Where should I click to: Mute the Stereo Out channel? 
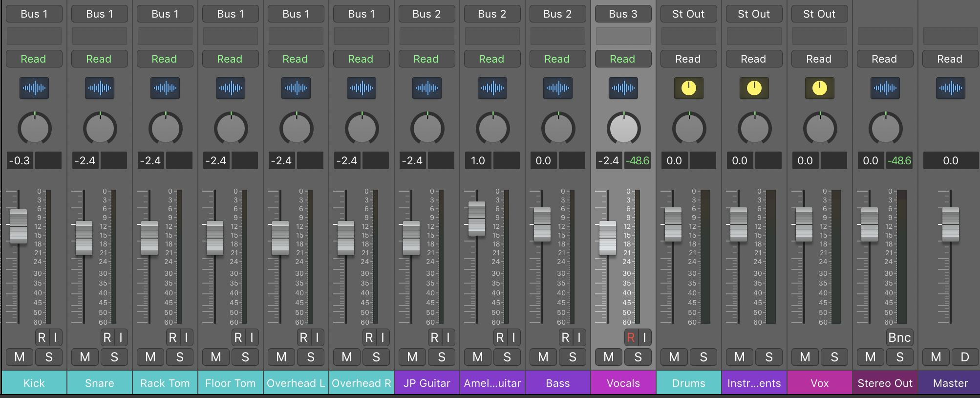(871, 357)
